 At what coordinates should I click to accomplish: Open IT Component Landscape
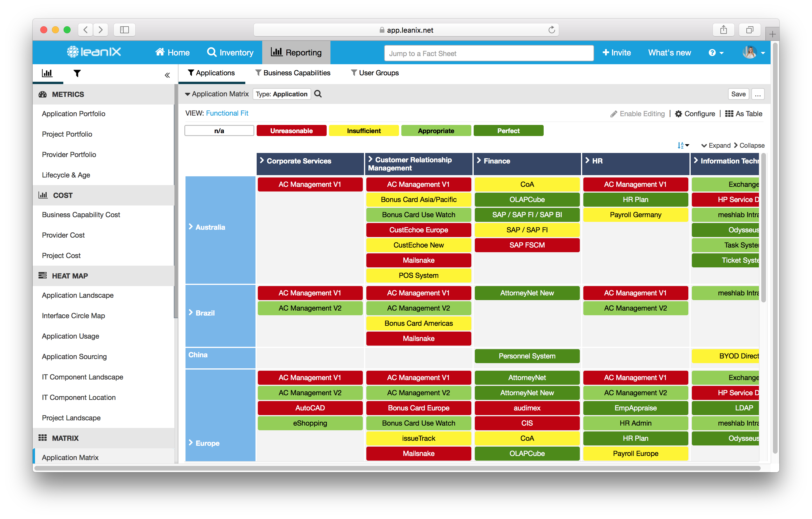pos(82,377)
